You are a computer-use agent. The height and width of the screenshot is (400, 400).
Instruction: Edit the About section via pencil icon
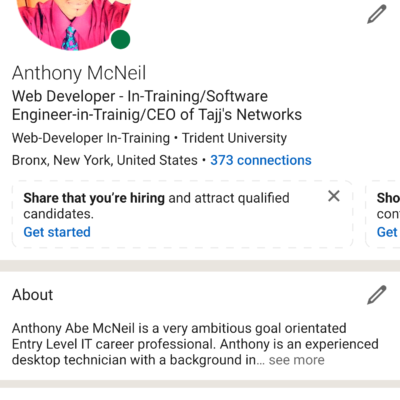(377, 295)
